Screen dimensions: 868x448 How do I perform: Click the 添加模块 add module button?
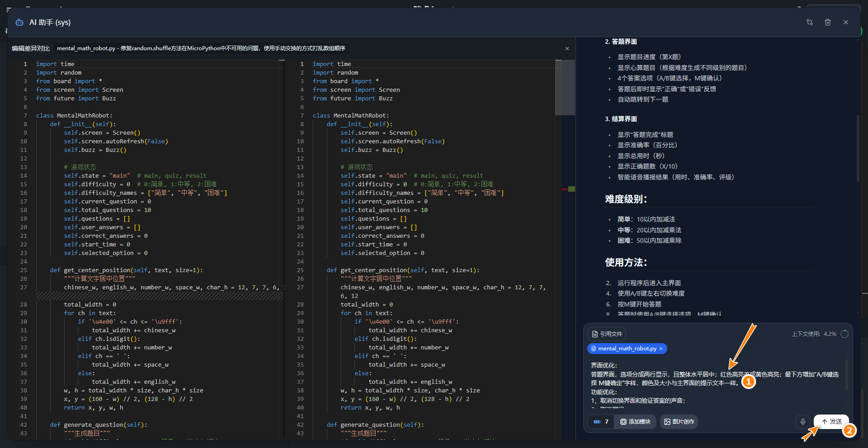click(635, 422)
